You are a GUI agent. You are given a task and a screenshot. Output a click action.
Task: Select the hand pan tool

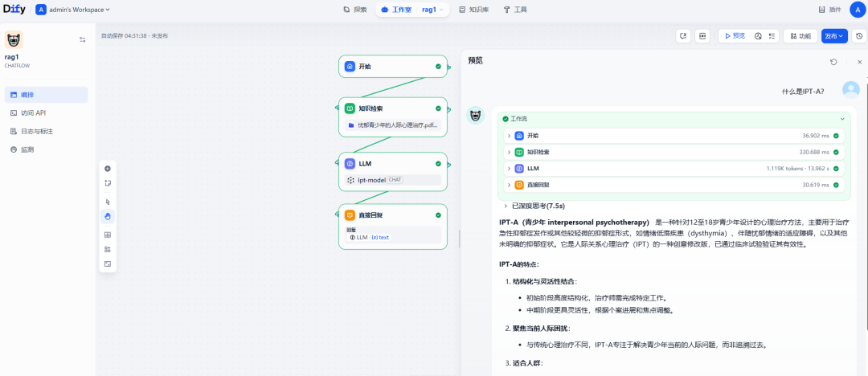click(x=108, y=216)
